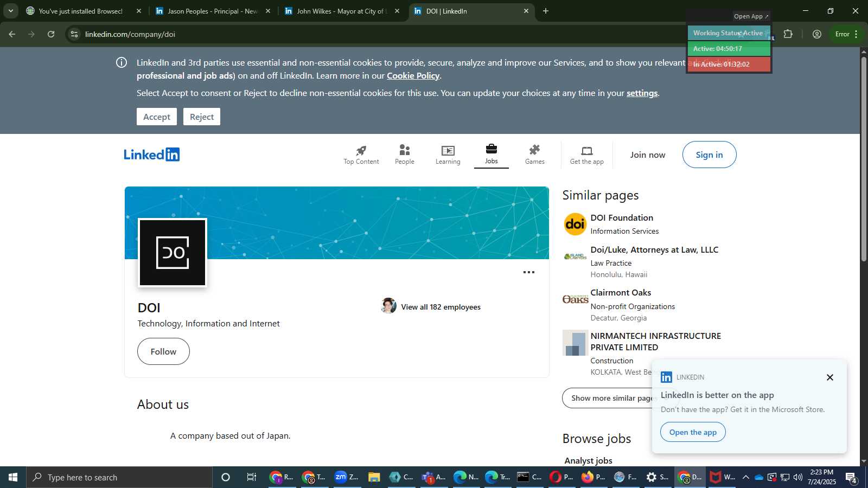This screenshot has width=868, height=488.
Task: Open the volume control icon
Action: tap(798, 477)
